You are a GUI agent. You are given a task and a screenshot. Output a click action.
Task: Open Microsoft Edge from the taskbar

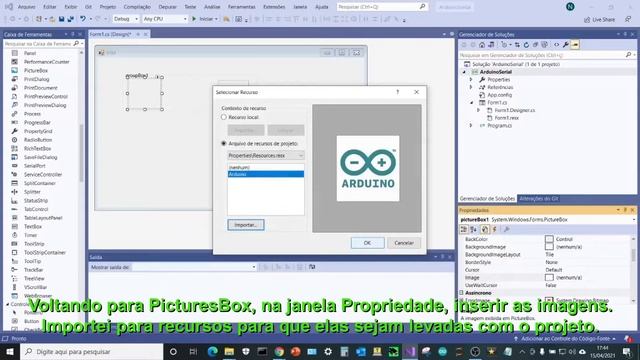click(x=213, y=351)
